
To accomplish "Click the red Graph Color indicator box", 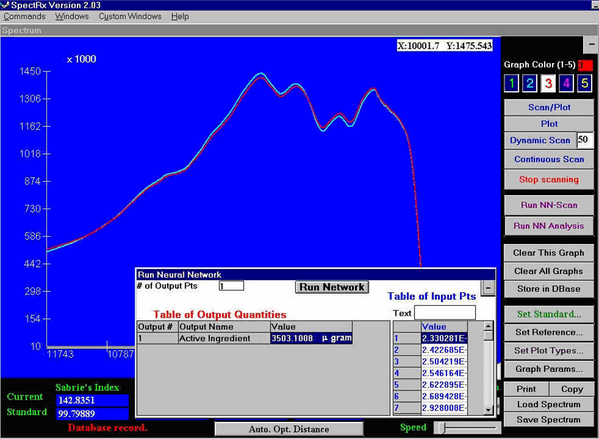I will click(x=585, y=65).
